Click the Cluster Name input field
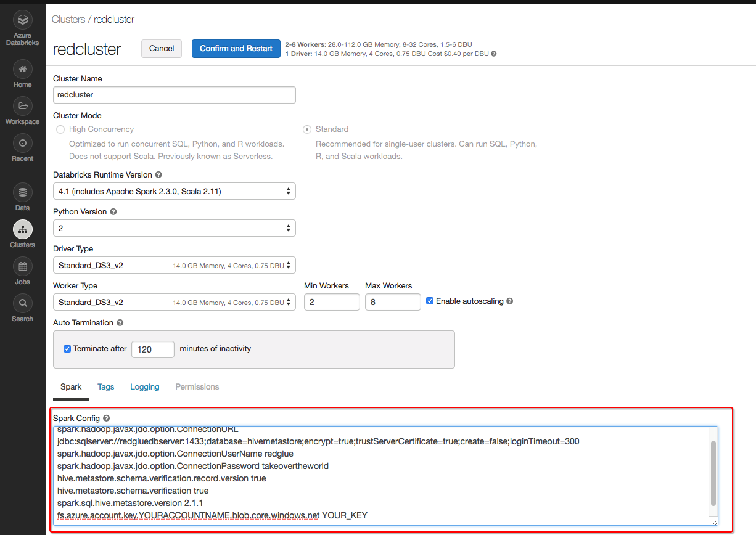The height and width of the screenshot is (535, 756). click(175, 95)
